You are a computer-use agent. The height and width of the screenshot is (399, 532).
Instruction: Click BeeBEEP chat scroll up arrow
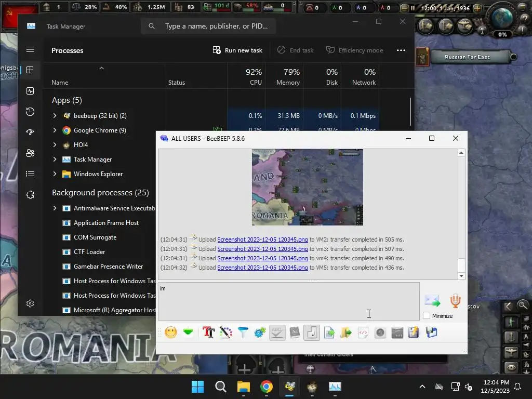[461, 153]
